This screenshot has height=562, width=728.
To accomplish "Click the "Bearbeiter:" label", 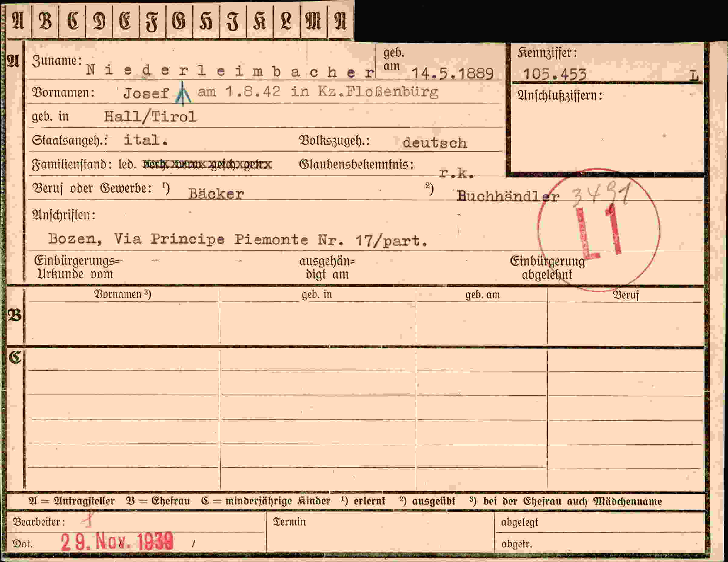I will [39, 522].
